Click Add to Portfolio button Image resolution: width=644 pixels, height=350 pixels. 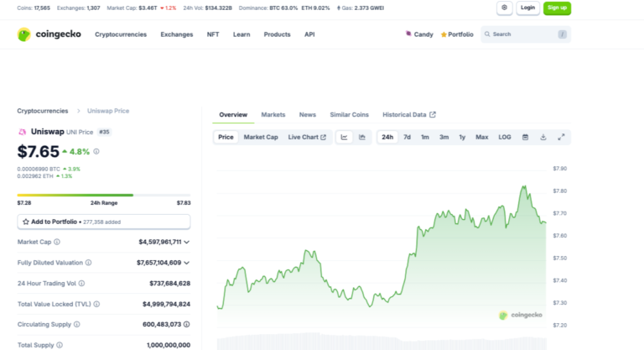[x=103, y=222]
